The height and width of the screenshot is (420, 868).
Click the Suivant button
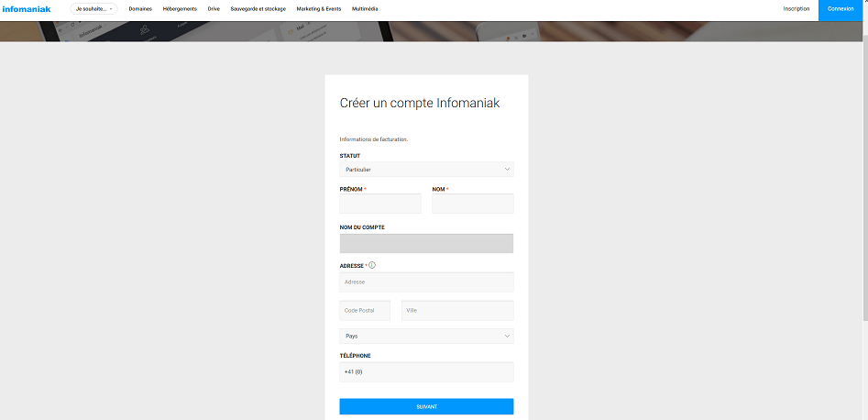coord(426,406)
